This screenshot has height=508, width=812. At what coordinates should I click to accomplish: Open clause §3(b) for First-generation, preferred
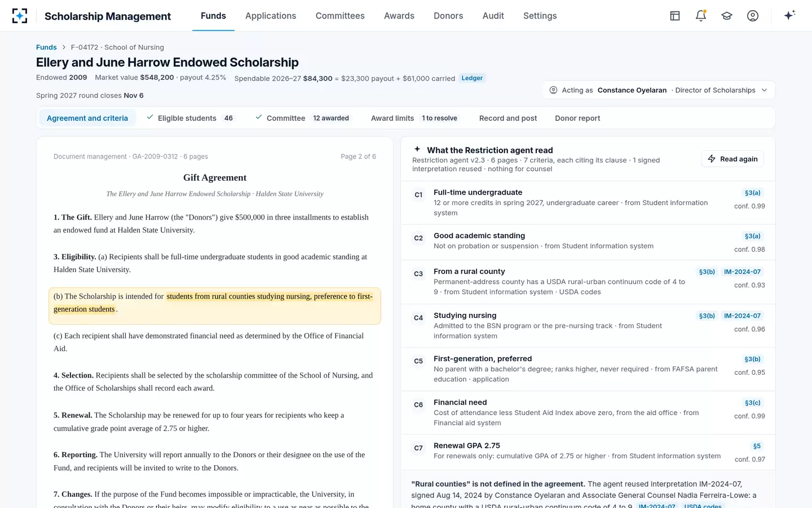coord(752,359)
